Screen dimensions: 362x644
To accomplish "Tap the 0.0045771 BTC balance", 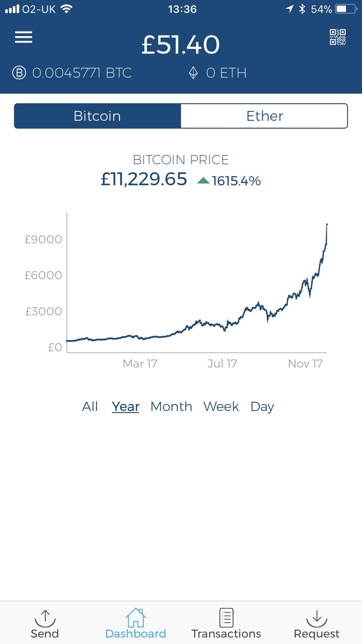I will tap(82, 73).
